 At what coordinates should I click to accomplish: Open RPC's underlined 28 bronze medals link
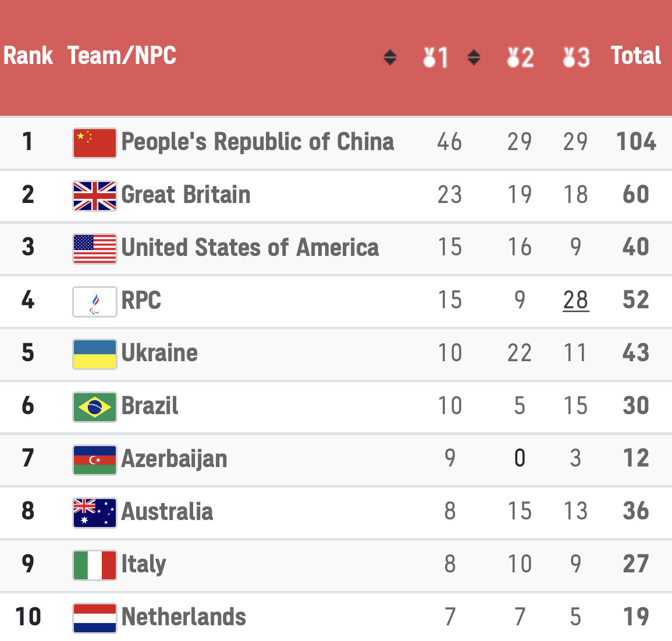click(575, 300)
